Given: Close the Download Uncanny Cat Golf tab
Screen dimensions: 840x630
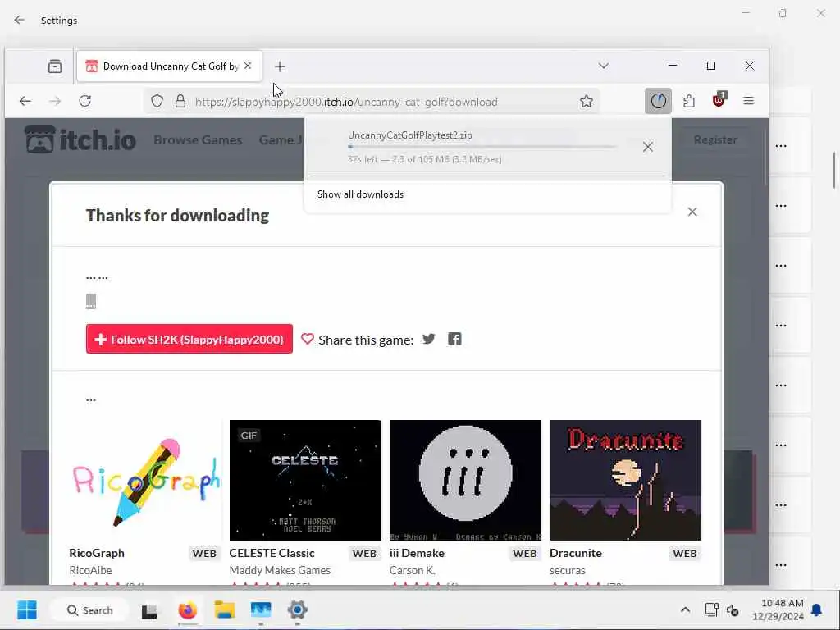Looking at the screenshot, I should click(x=248, y=66).
